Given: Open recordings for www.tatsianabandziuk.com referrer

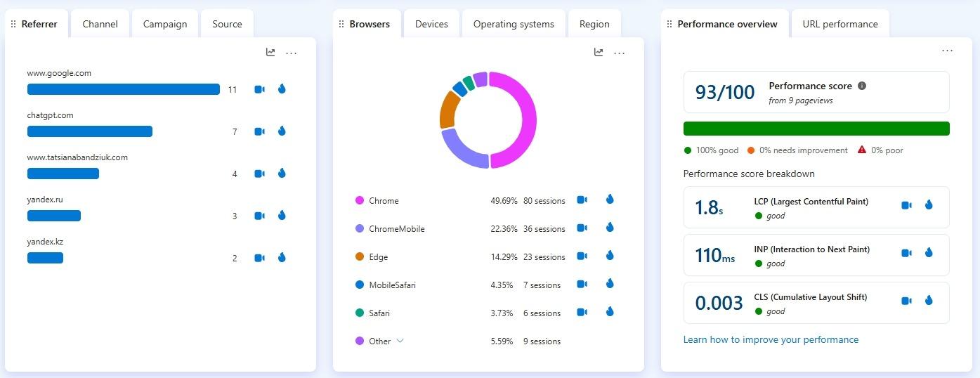Looking at the screenshot, I should pyautogui.click(x=259, y=174).
